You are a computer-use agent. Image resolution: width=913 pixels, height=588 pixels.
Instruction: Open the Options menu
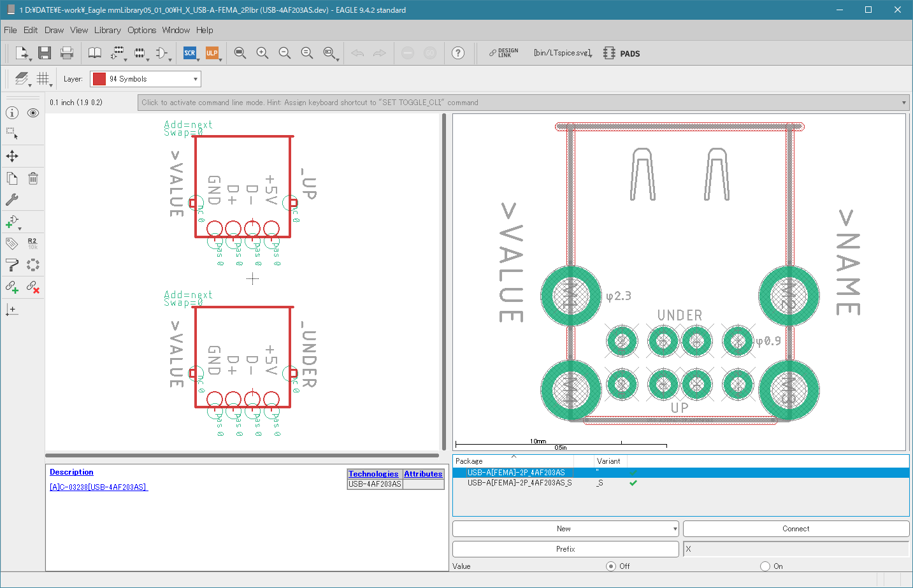click(141, 30)
